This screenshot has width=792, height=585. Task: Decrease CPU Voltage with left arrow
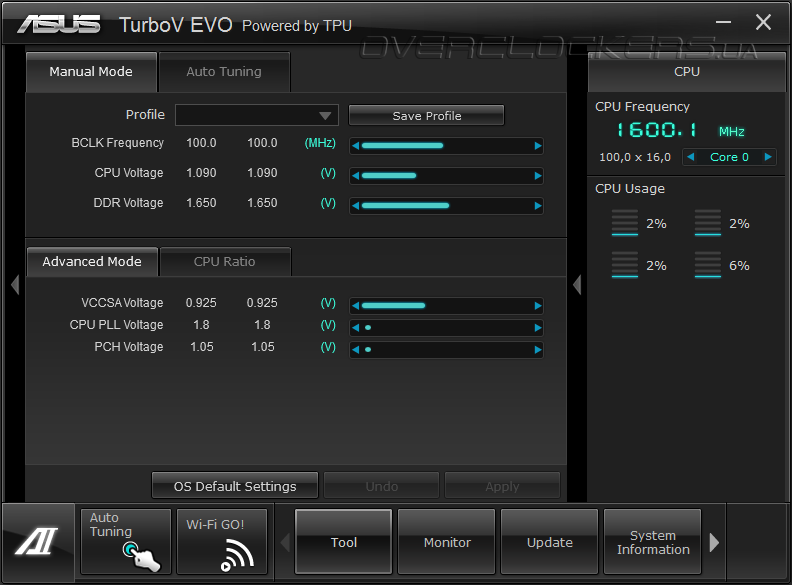pyautogui.click(x=356, y=176)
